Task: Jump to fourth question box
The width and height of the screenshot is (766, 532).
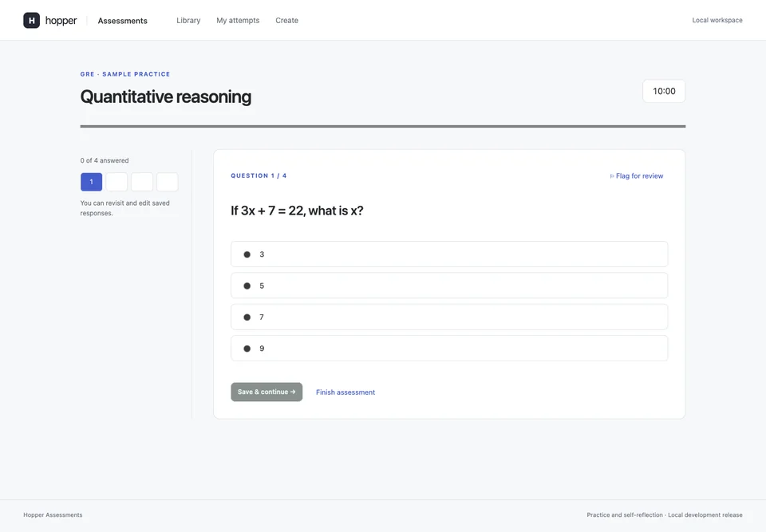Action: coord(168,182)
